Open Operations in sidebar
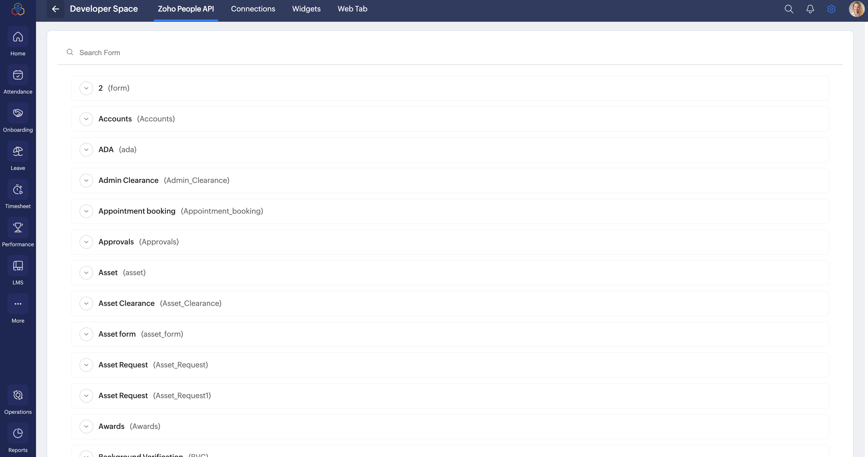868x457 pixels. coord(18,395)
